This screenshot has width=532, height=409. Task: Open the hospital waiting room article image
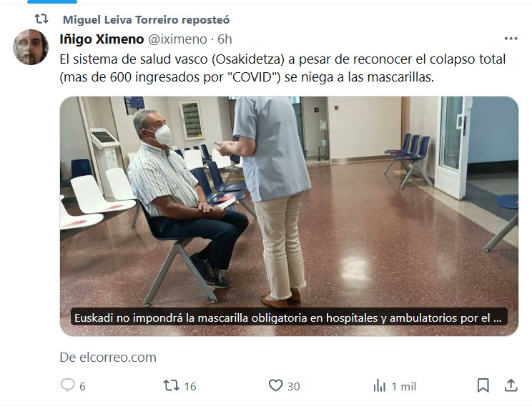(x=289, y=216)
